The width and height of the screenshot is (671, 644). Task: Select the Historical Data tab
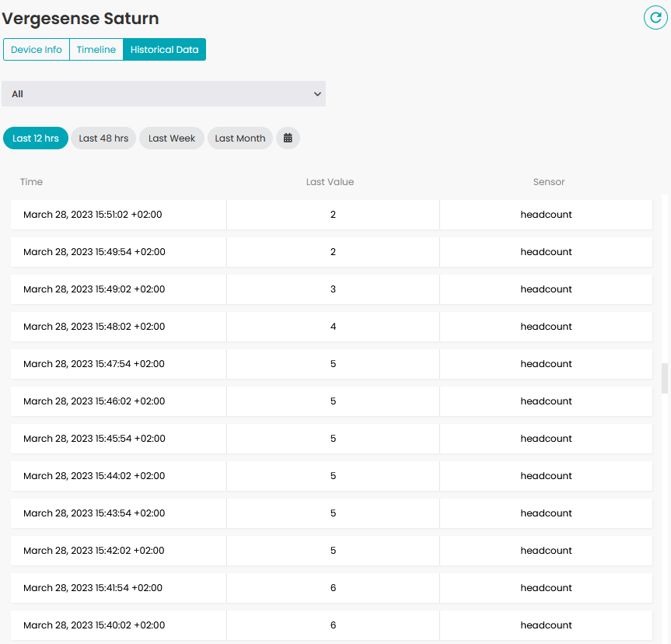pyautogui.click(x=164, y=49)
